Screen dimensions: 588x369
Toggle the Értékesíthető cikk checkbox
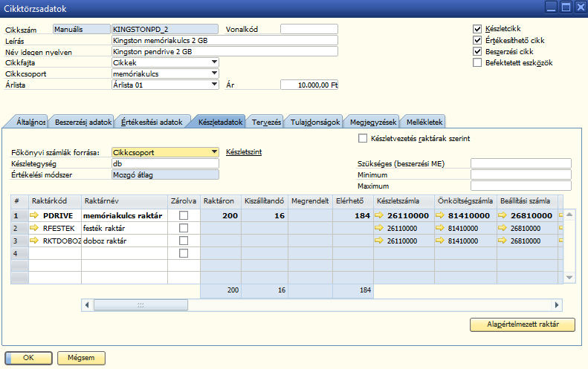click(x=477, y=40)
